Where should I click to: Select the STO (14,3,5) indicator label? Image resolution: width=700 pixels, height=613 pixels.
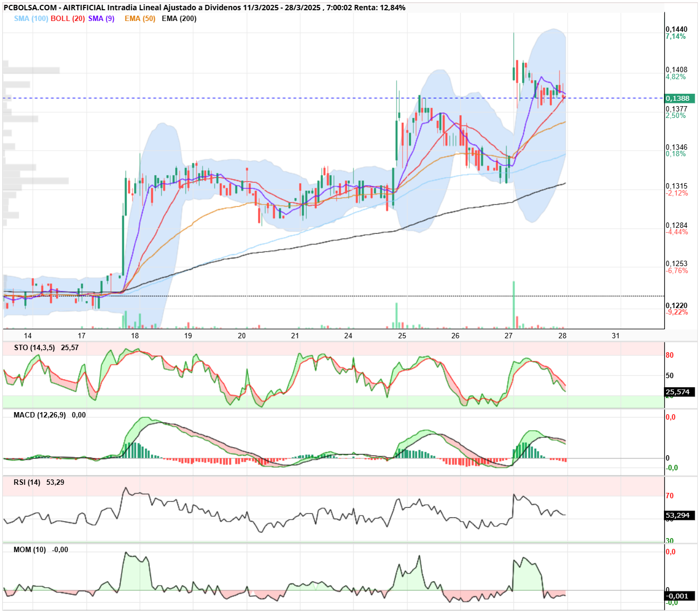click(x=34, y=347)
